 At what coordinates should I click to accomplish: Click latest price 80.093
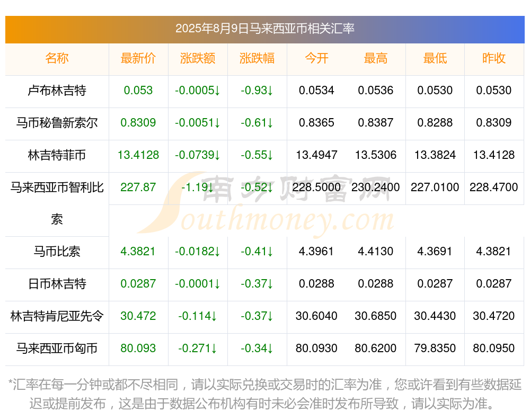pyautogui.click(x=138, y=348)
